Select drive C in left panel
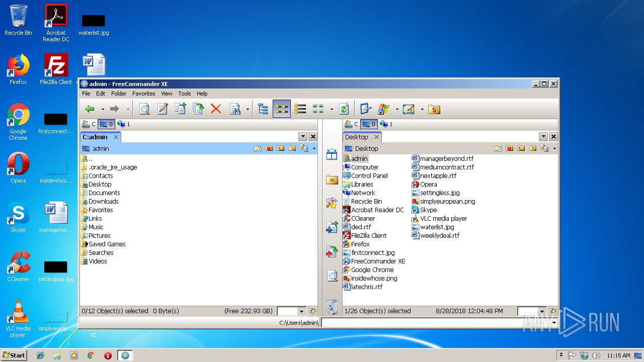644x362 pixels. pyautogui.click(x=89, y=124)
